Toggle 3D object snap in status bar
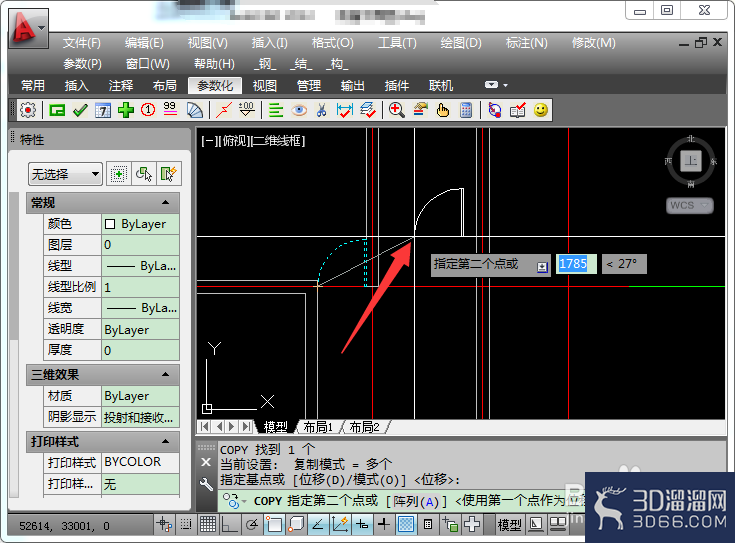Image resolution: width=735 pixels, height=543 pixels. coord(296,525)
